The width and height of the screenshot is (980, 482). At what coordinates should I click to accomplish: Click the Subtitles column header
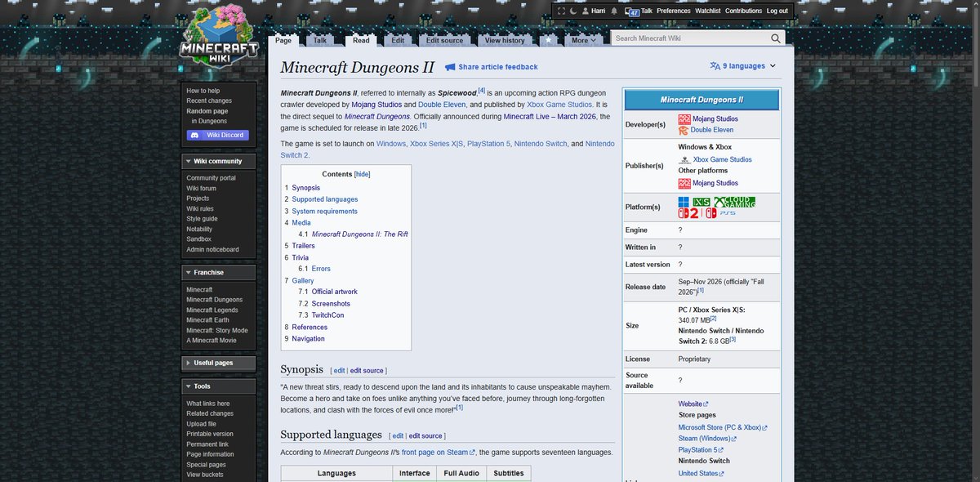click(x=509, y=473)
